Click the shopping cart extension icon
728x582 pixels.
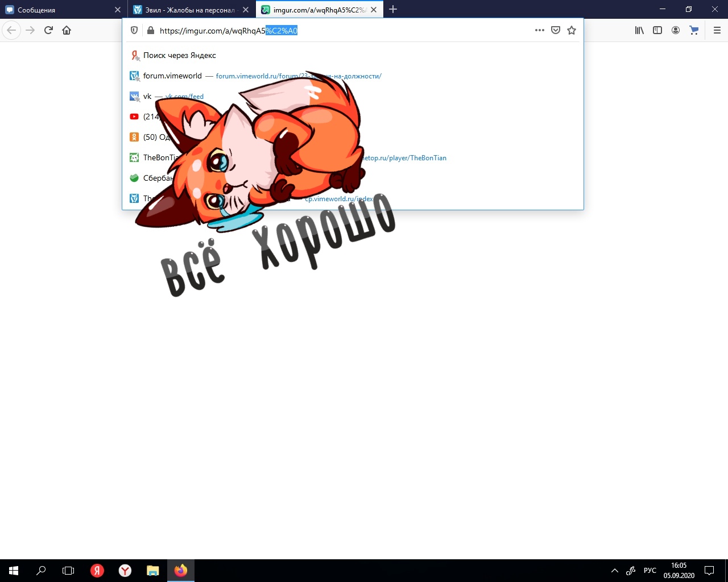[x=694, y=30]
